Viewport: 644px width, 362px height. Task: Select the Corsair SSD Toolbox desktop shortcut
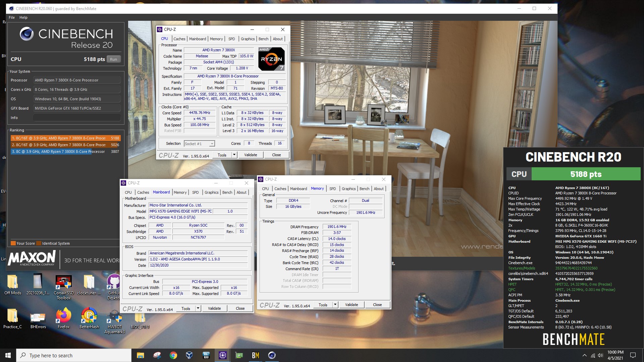64,287
